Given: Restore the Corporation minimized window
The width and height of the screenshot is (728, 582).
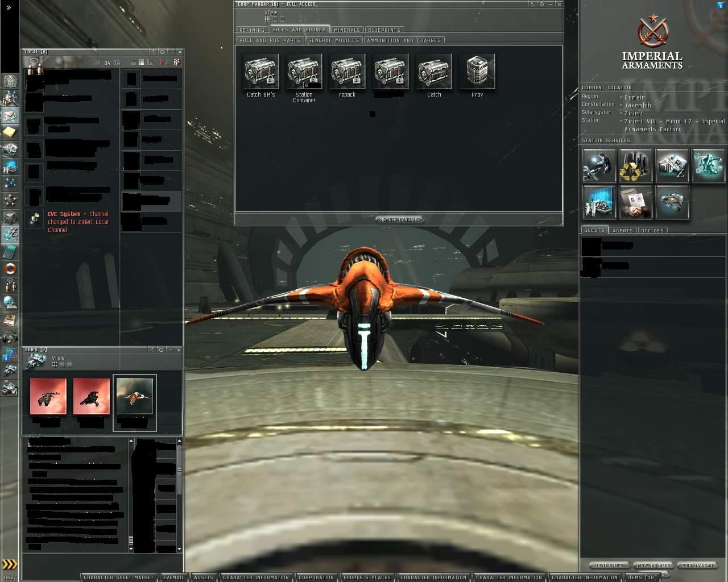Looking at the screenshot, I should click(316, 577).
